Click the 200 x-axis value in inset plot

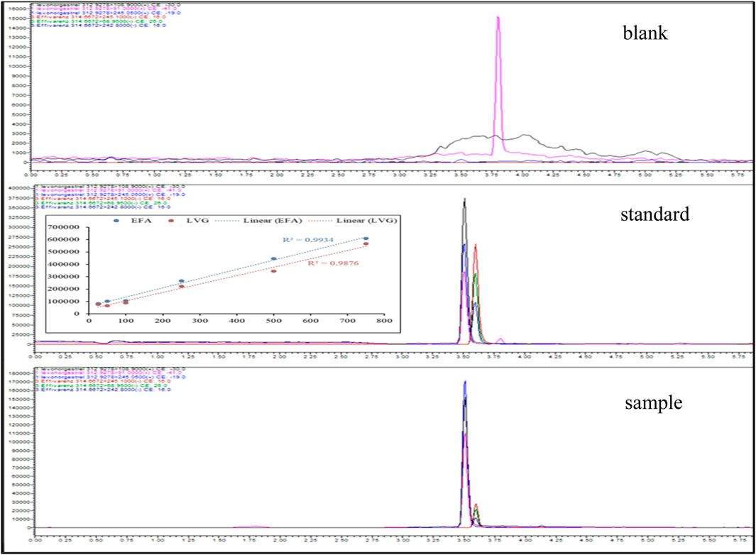[x=163, y=321]
